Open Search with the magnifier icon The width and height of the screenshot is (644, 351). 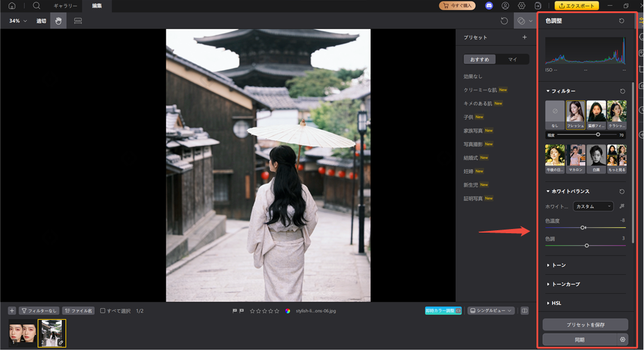36,6
